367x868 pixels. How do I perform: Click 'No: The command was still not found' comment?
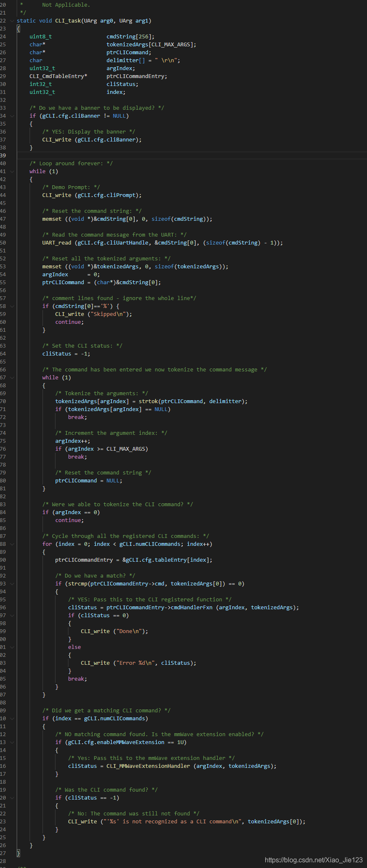[x=133, y=814]
